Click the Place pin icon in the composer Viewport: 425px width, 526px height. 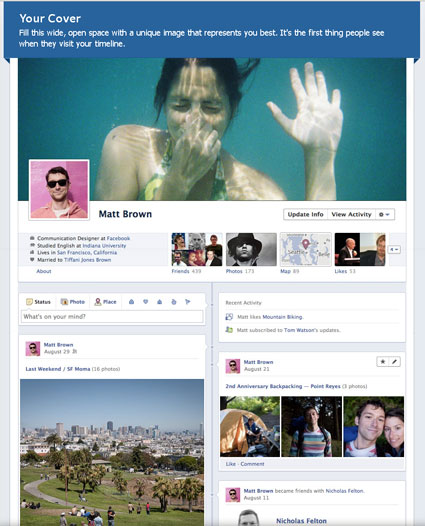pos(98,302)
